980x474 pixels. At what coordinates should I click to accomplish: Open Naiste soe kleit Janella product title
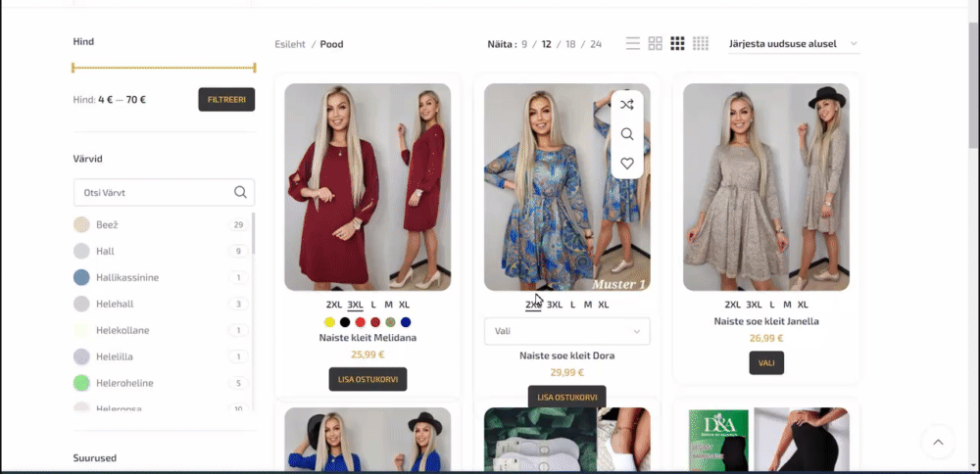[x=766, y=321]
